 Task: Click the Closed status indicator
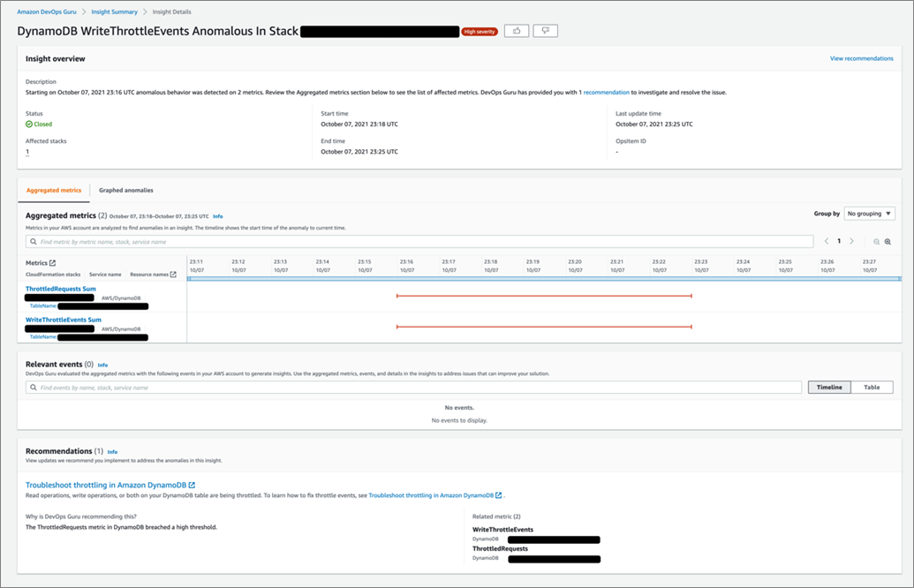39,124
